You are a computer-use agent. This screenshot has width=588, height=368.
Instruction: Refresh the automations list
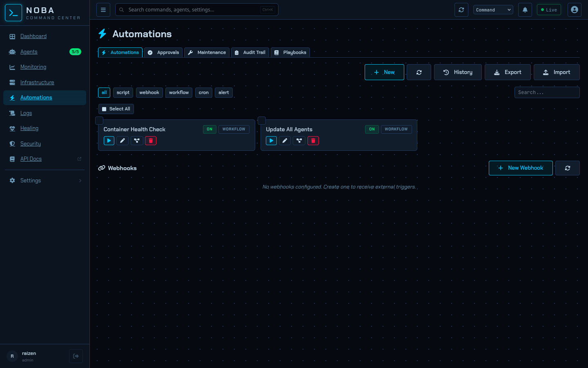pos(419,72)
